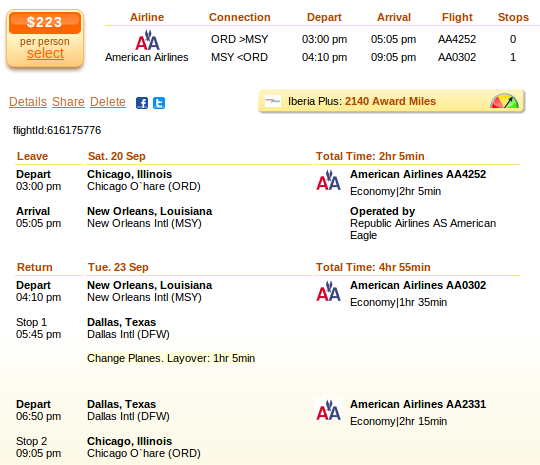
Task: Click the flight number AA0302 in summary
Action: click(x=457, y=57)
